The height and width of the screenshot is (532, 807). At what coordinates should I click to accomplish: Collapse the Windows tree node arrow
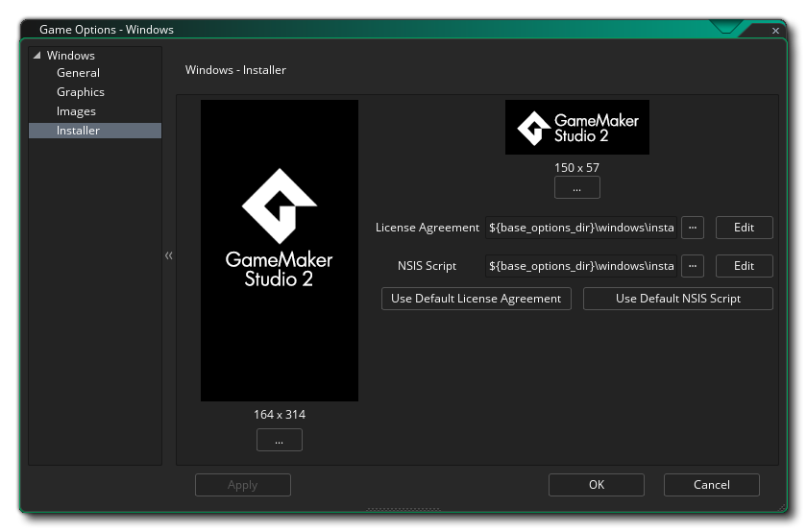point(37,55)
